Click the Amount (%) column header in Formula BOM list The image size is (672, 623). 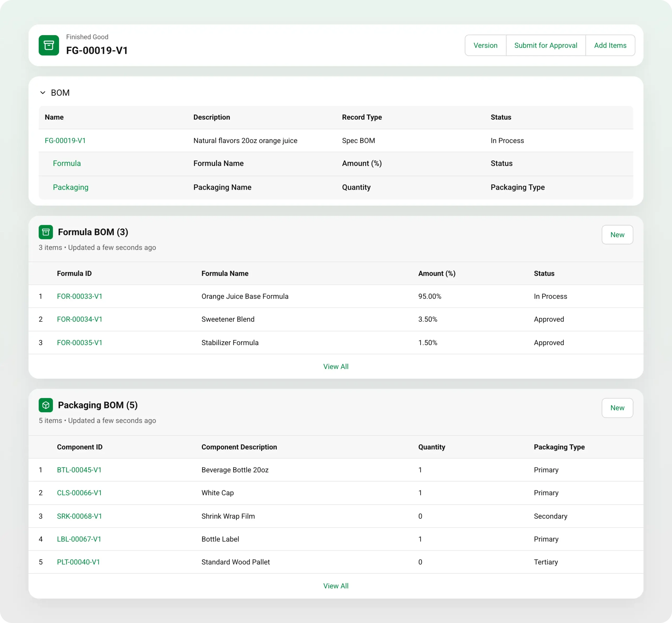click(x=437, y=273)
